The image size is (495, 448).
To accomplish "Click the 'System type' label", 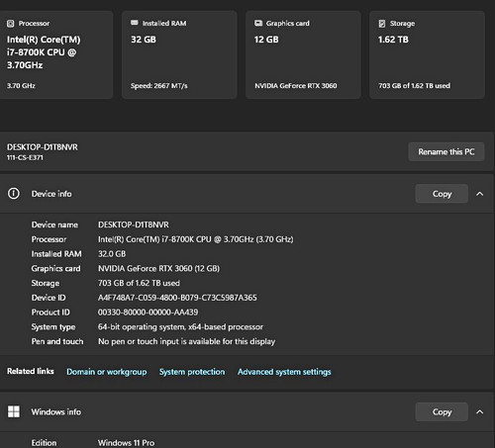I will 53,327.
